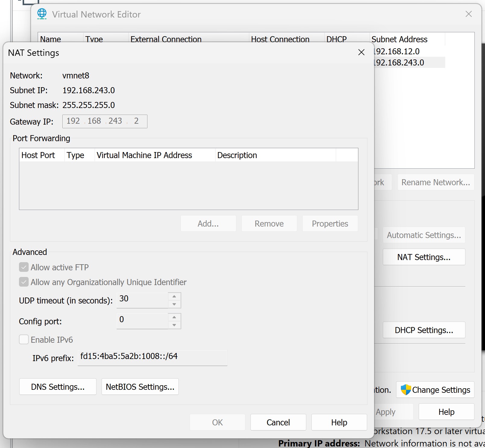485x448 pixels.
Task: Decrease UDP timeout with down arrow
Action: click(174, 304)
